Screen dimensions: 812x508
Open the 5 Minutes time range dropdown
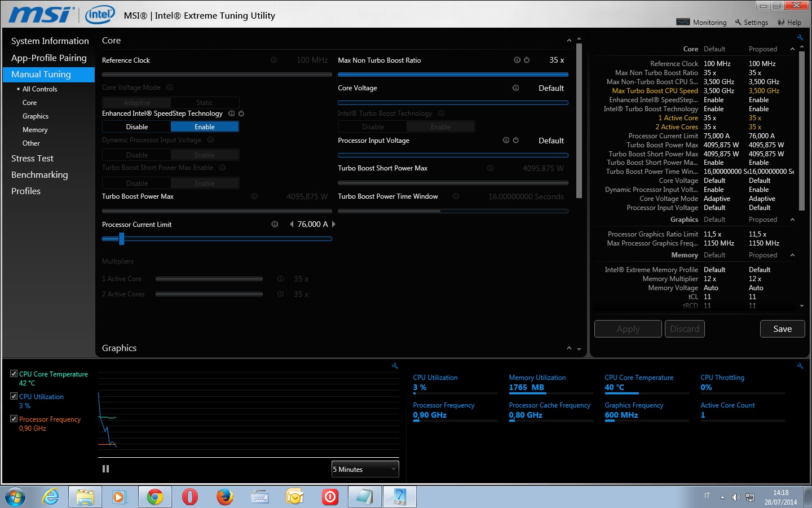click(365, 469)
